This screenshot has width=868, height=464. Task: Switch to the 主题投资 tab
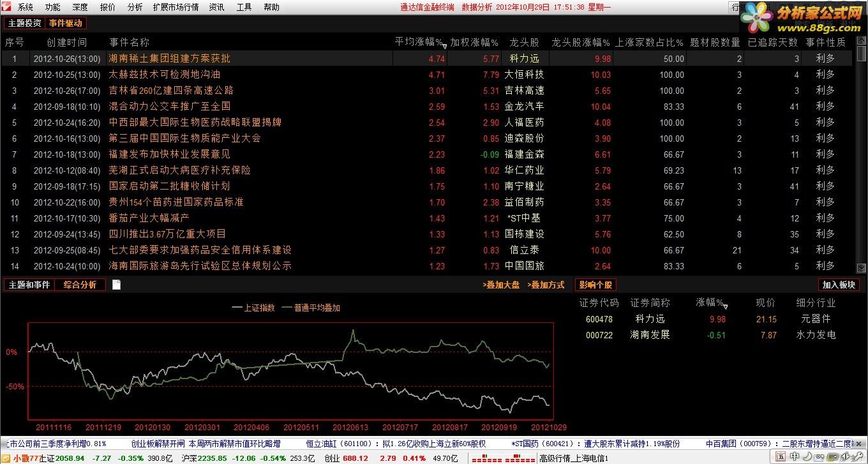pyautogui.click(x=25, y=23)
